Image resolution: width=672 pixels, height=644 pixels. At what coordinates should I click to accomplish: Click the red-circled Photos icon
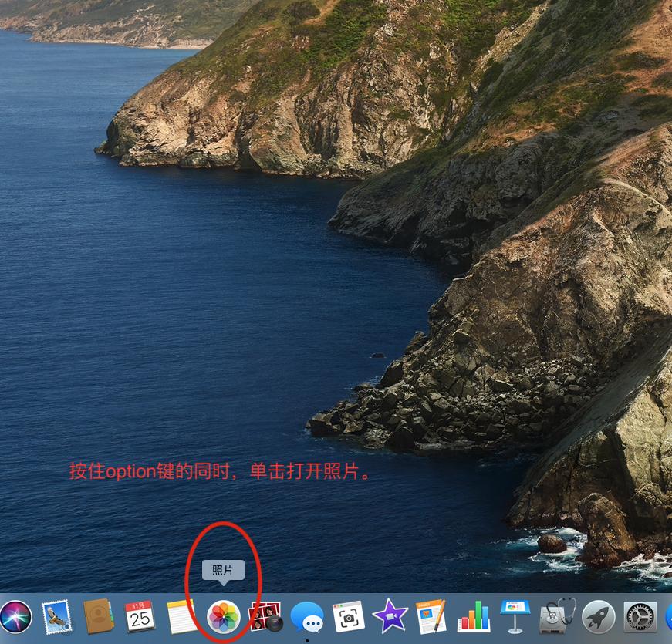pos(224,617)
